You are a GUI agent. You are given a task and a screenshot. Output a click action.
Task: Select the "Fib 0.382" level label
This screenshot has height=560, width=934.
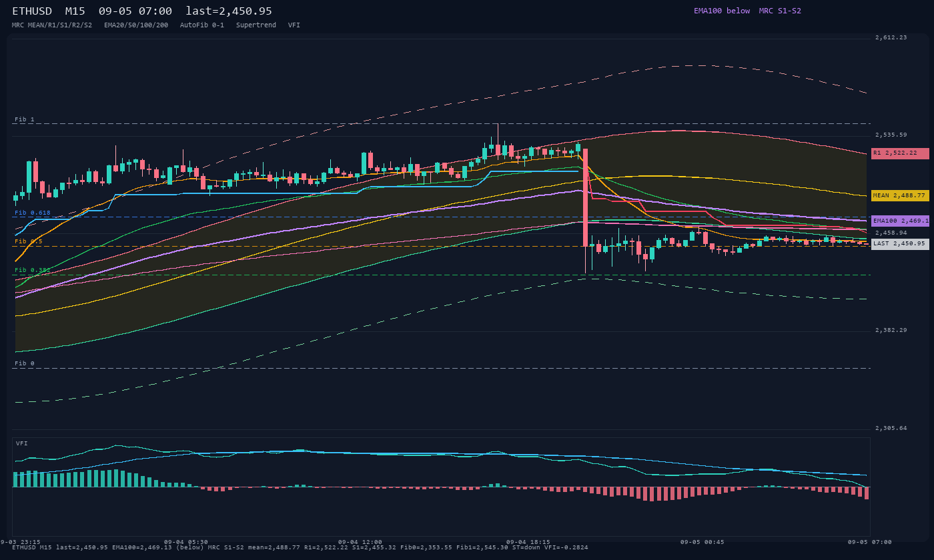click(x=33, y=270)
